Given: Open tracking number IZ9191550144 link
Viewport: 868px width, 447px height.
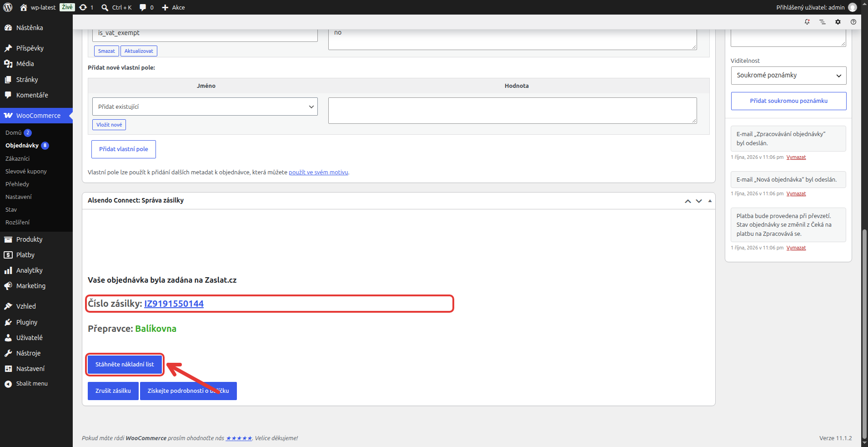Looking at the screenshot, I should pos(174,304).
